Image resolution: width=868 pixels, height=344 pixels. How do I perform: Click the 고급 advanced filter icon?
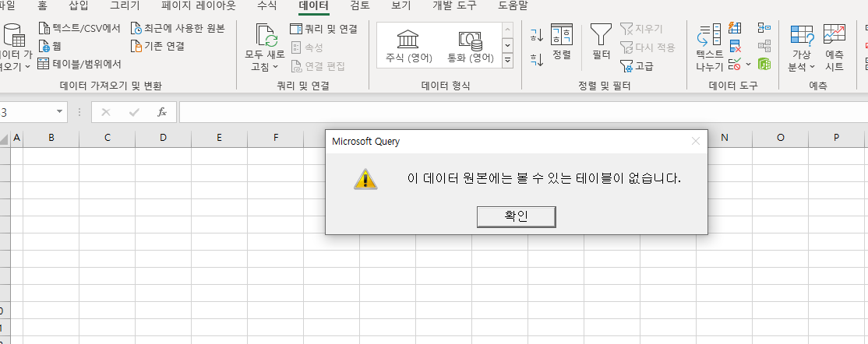point(626,66)
